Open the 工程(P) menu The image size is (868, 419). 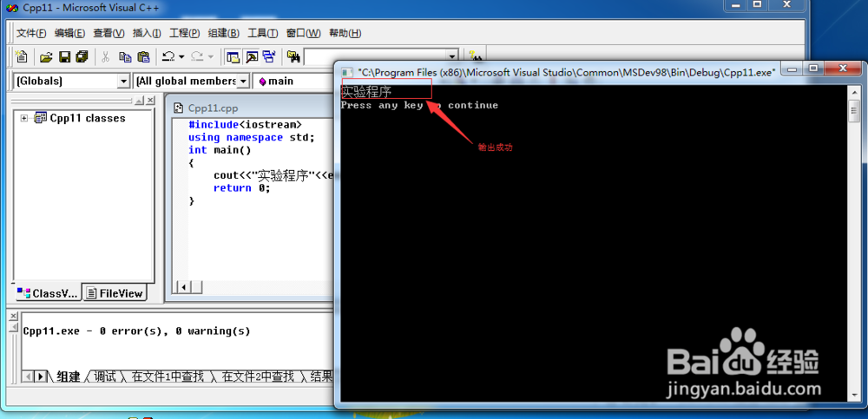(184, 33)
